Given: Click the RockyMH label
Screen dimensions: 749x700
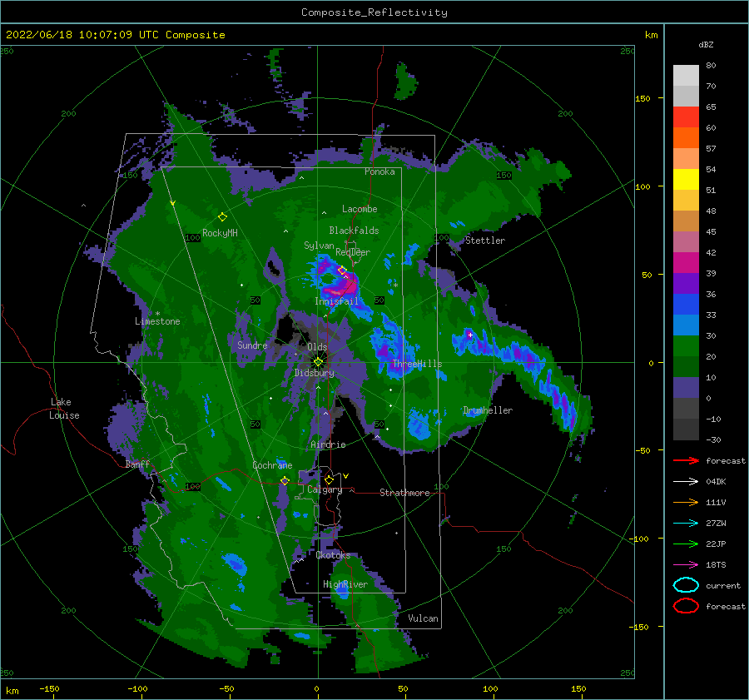Looking at the screenshot, I should click(x=220, y=233).
